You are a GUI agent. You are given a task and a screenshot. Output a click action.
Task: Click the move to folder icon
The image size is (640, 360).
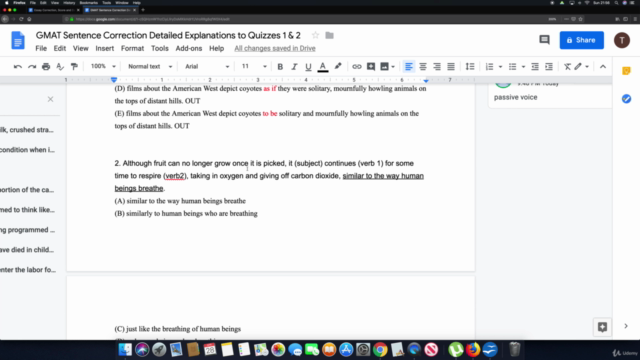[x=329, y=36]
